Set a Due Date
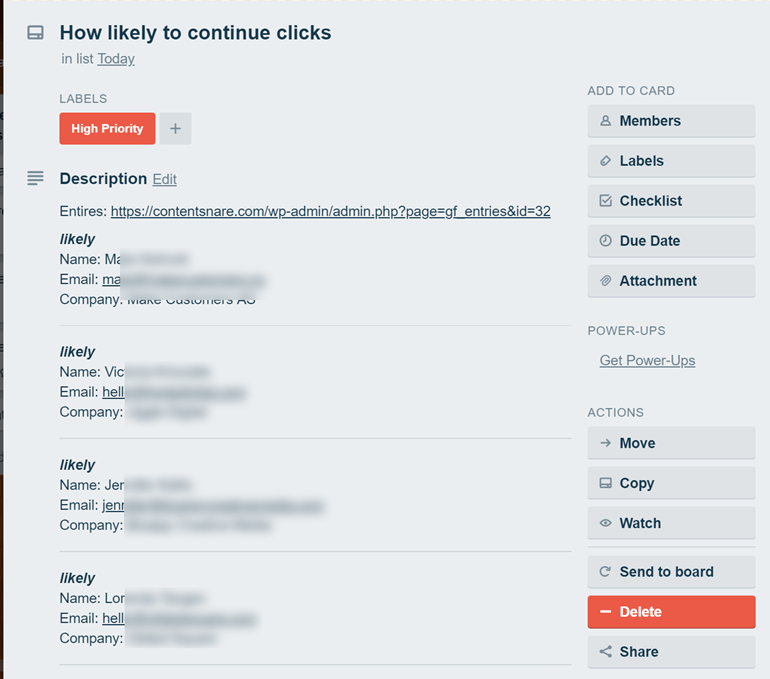Viewport: 770px width, 679px height. click(671, 241)
